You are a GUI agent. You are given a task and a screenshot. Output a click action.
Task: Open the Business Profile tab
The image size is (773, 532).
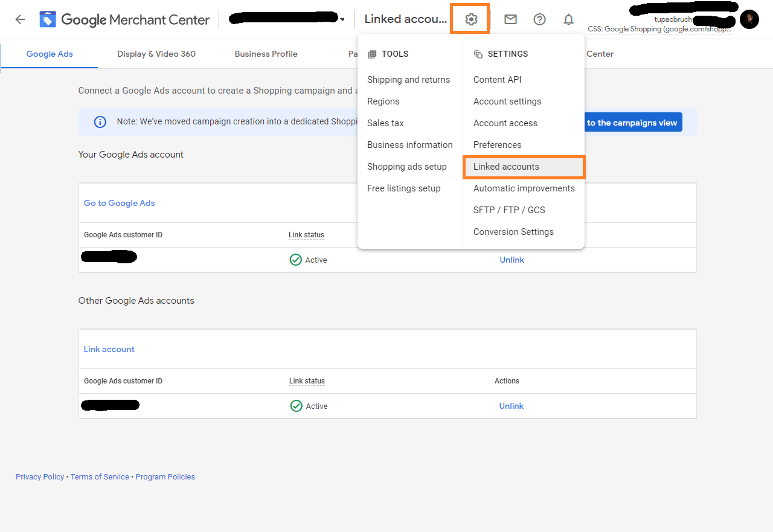coord(266,54)
